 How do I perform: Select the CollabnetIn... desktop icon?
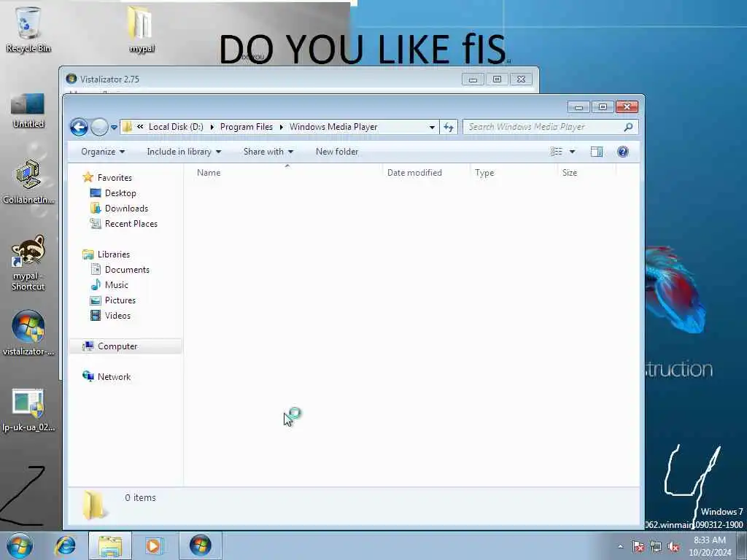pyautogui.click(x=28, y=182)
